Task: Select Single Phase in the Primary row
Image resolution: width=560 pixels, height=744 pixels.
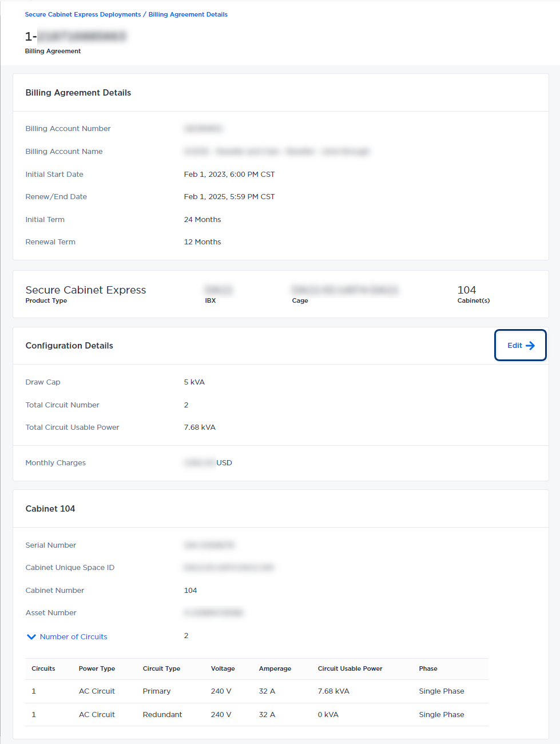Action: (x=442, y=691)
